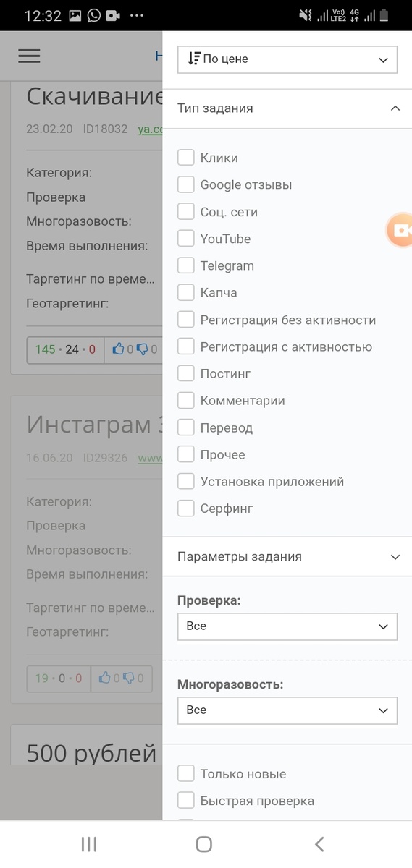Tap the sort icon beside По цене
The image size is (412, 868).
coord(193,59)
